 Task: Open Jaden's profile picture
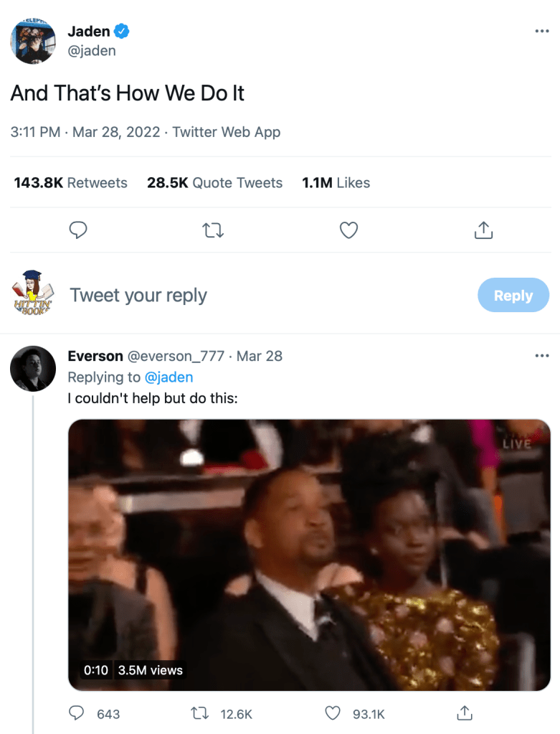33,40
